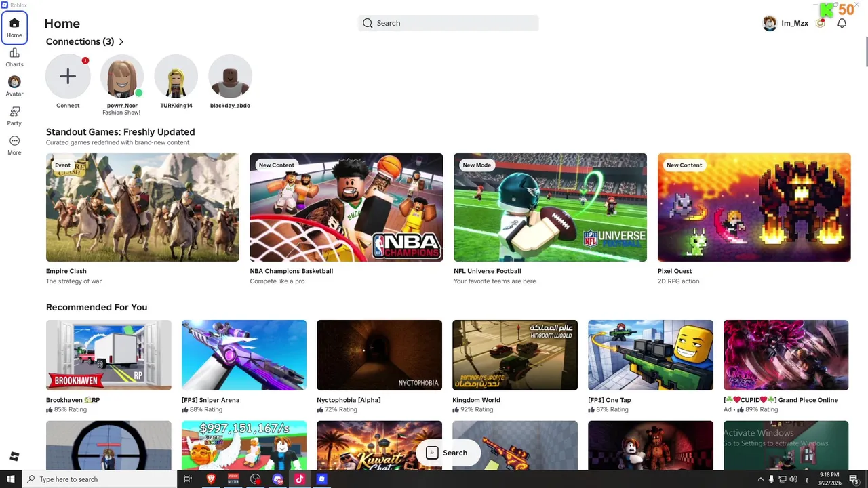Open the Nyctophobia [Alpha] thumbnail
868x488 pixels.
pyautogui.click(x=380, y=355)
